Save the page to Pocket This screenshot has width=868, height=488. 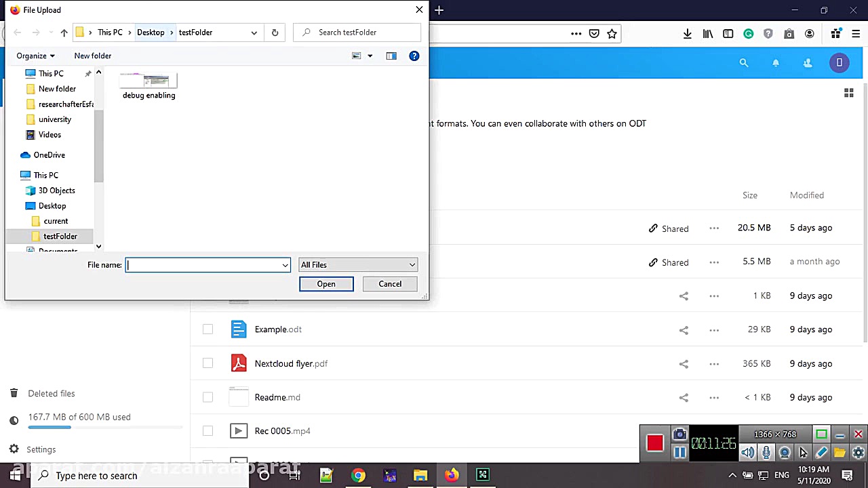[594, 34]
